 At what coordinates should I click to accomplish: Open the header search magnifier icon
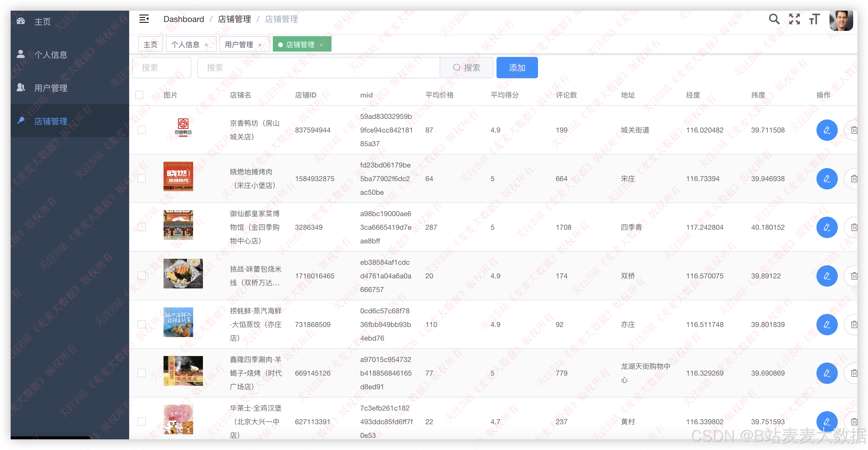point(774,19)
